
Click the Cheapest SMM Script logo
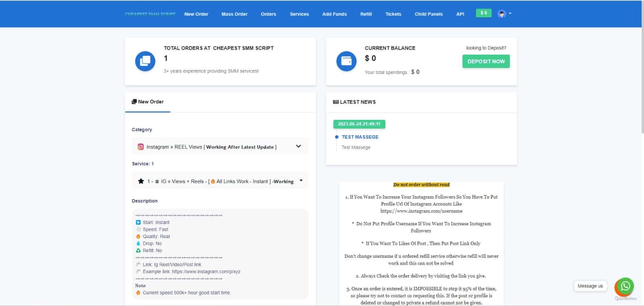[x=150, y=14]
